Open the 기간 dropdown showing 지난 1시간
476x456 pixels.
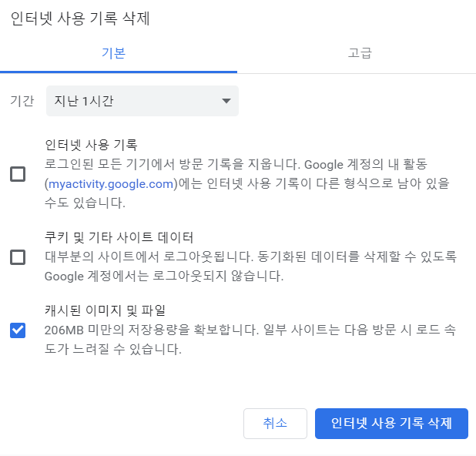click(142, 101)
